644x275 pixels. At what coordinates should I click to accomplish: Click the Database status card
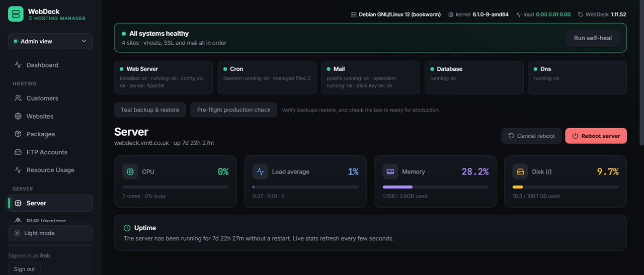point(474,77)
